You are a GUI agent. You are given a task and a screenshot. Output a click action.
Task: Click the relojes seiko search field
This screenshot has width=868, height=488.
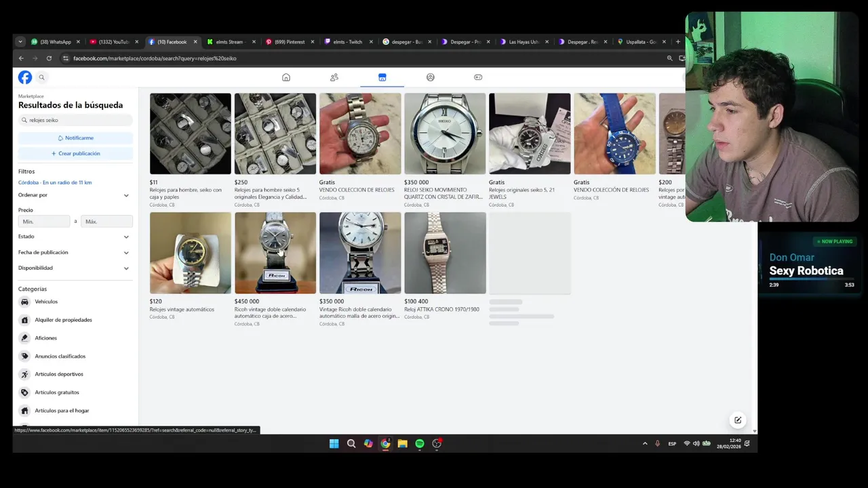pyautogui.click(x=75, y=120)
